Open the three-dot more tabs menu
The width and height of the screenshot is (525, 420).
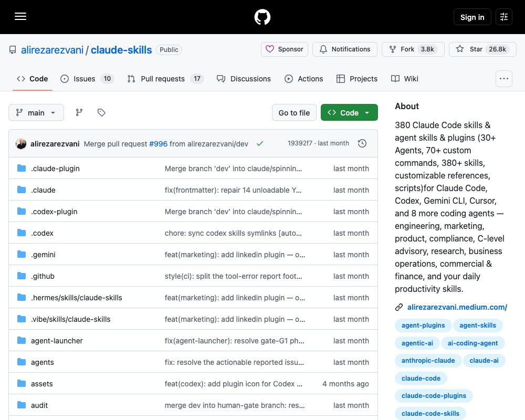[504, 79]
